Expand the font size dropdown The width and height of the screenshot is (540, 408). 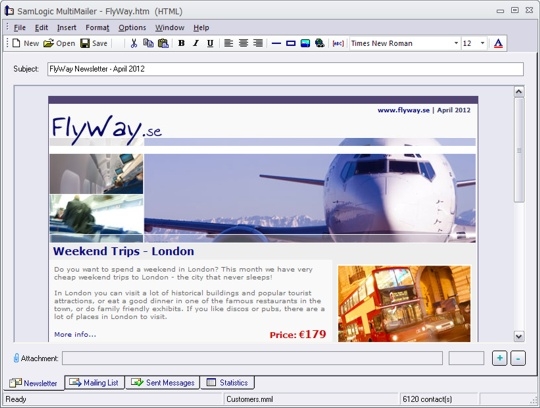[x=482, y=43]
